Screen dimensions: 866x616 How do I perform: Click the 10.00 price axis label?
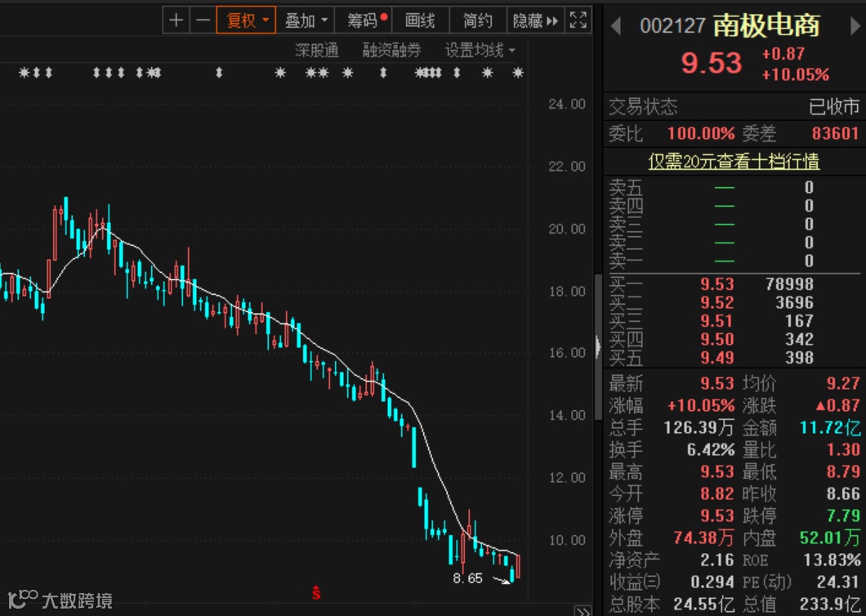[x=567, y=540]
